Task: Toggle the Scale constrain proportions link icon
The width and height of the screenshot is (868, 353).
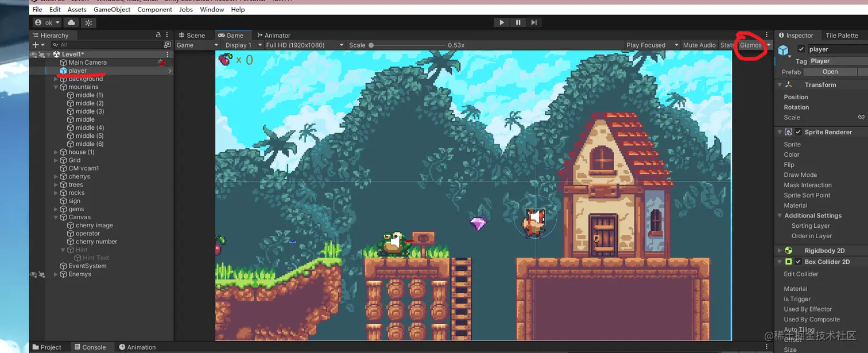Action: pyautogui.click(x=861, y=117)
